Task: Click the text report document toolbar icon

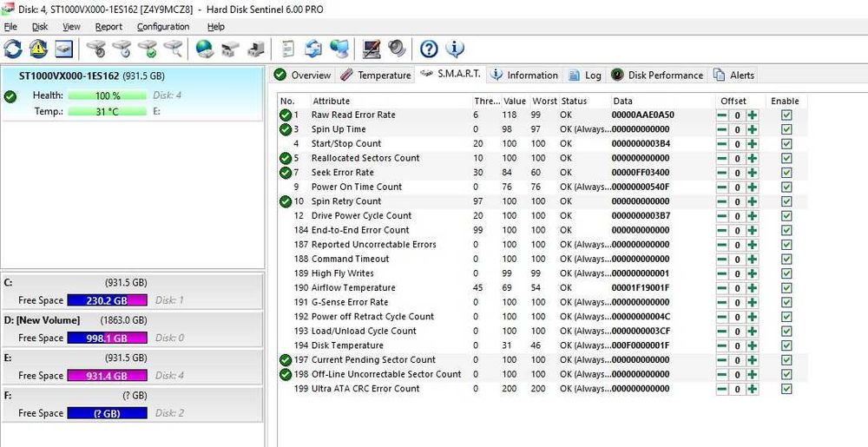Action: (x=287, y=49)
